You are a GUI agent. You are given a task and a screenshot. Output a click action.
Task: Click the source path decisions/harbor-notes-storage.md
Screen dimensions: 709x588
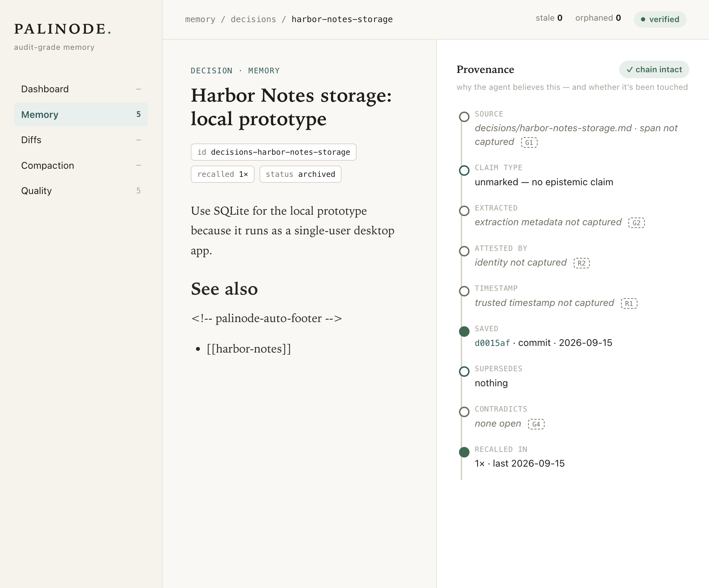(x=553, y=128)
